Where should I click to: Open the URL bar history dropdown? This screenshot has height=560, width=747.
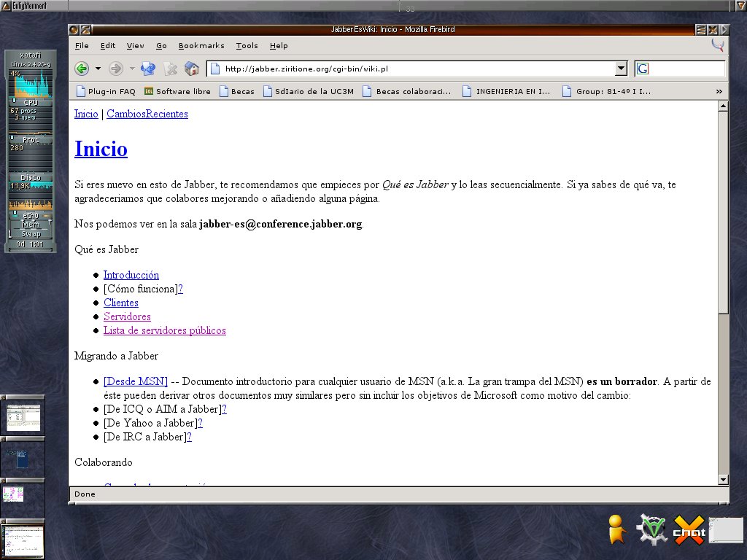click(621, 69)
